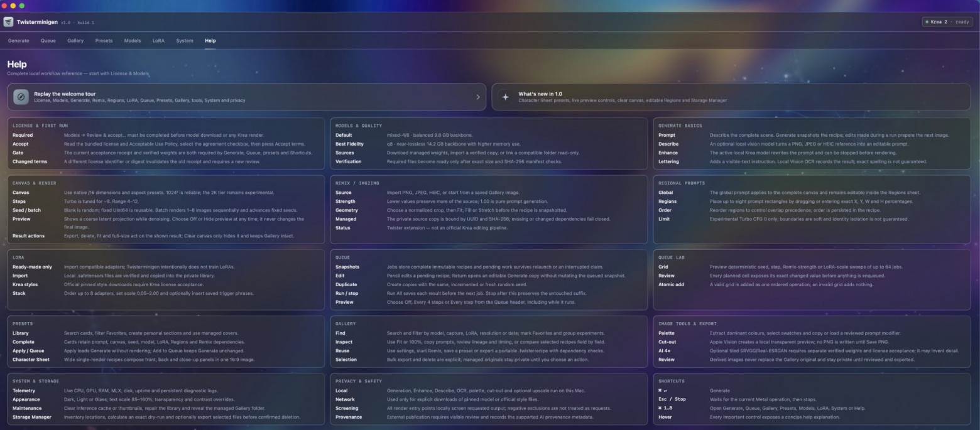Click the 'Provenance' row label
Screen dimensions: 980x430
pyautogui.click(x=349, y=417)
